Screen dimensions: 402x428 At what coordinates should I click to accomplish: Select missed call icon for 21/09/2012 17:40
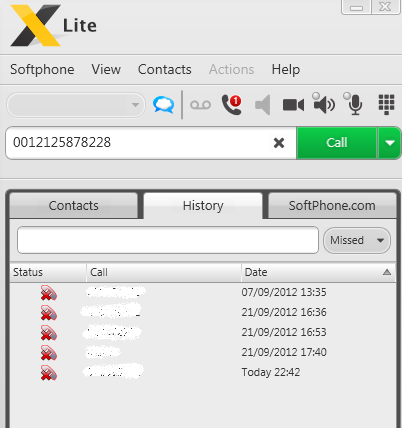[49, 353]
